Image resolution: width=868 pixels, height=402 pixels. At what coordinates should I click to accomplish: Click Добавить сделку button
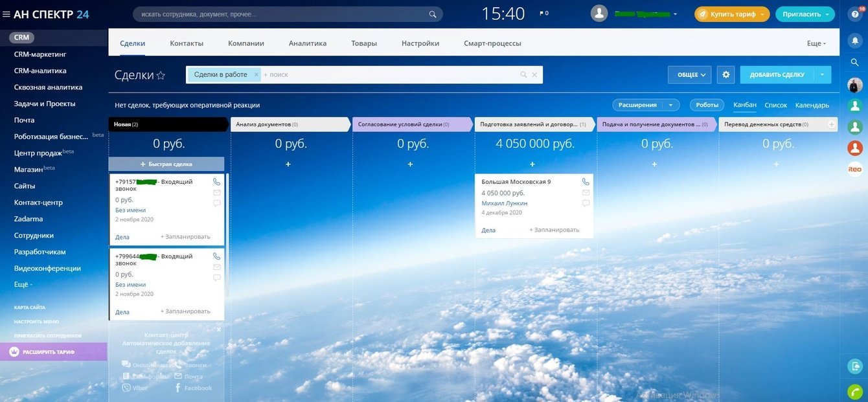click(x=777, y=74)
